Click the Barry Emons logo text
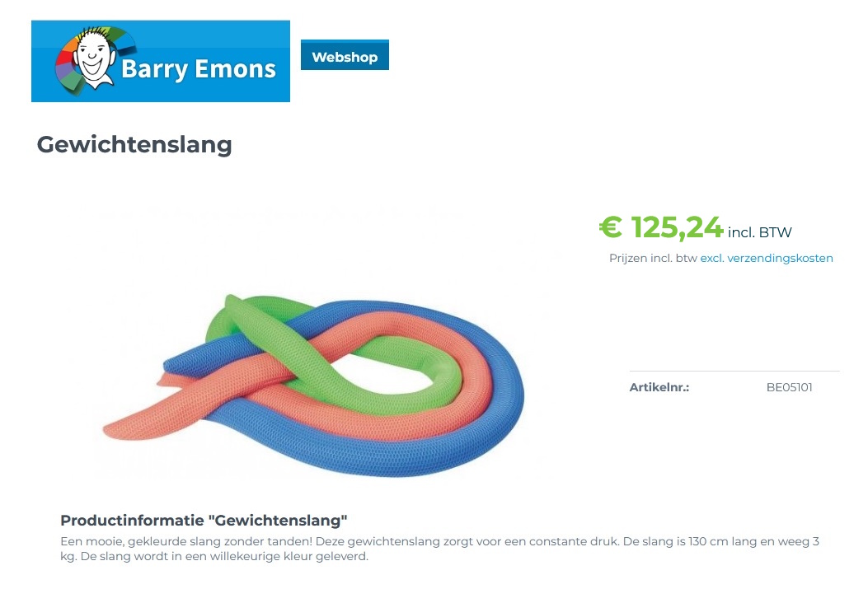This screenshot has height=589, width=868. 198,68
